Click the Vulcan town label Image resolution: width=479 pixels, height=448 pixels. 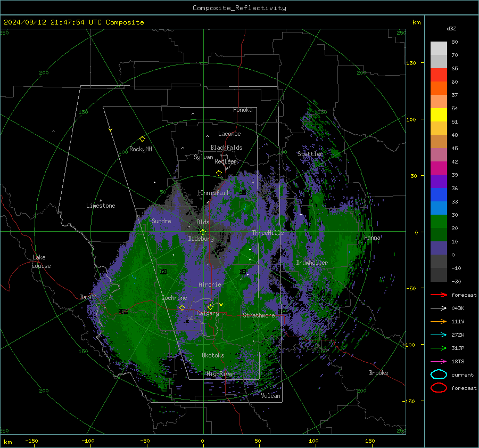271,396
